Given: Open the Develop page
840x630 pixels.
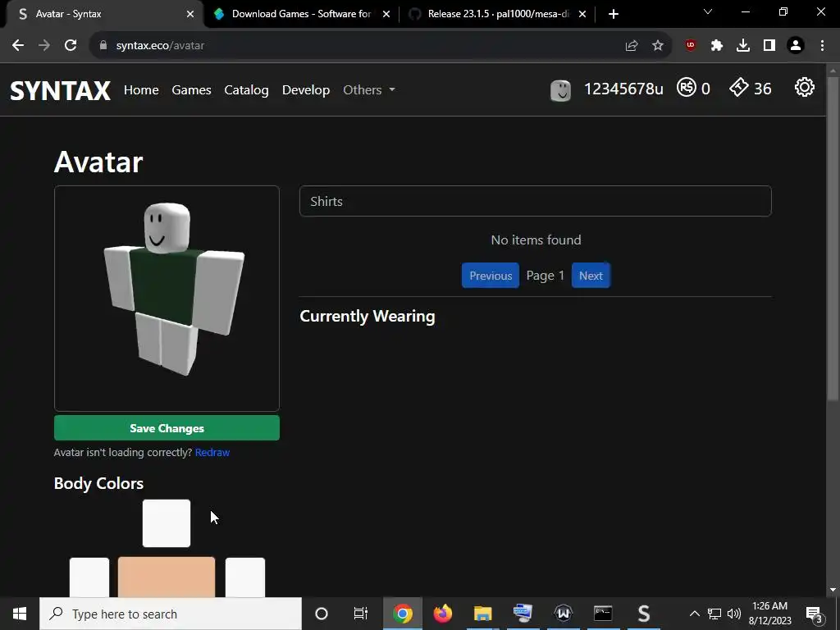Looking at the screenshot, I should [306, 90].
